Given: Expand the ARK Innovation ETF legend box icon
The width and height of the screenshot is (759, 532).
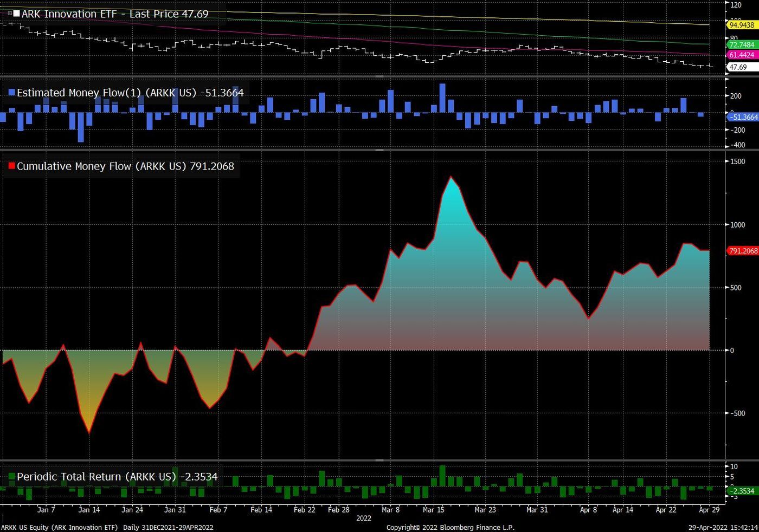Looking at the screenshot, I should pos(10,14).
